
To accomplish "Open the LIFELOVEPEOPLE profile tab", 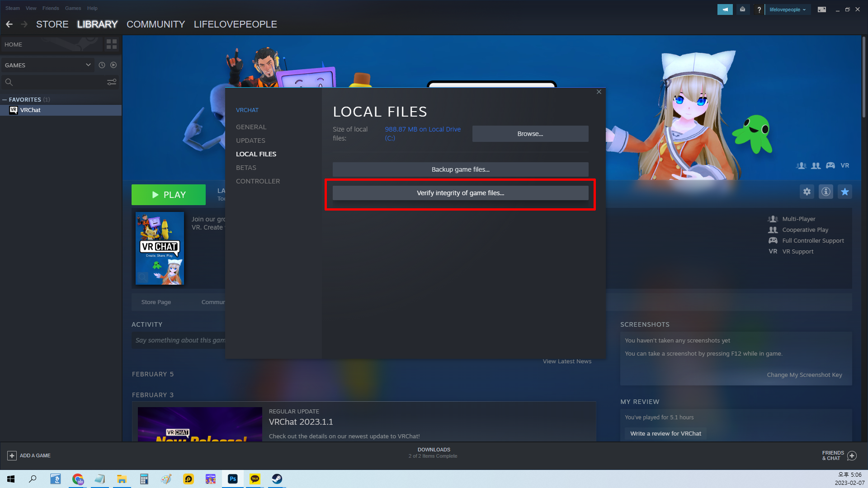I will (236, 24).
